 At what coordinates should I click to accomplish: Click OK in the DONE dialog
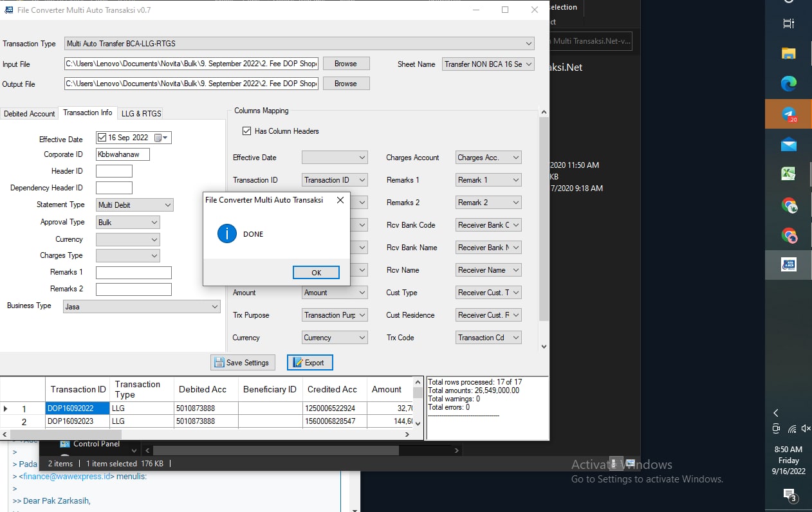tap(316, 273)
